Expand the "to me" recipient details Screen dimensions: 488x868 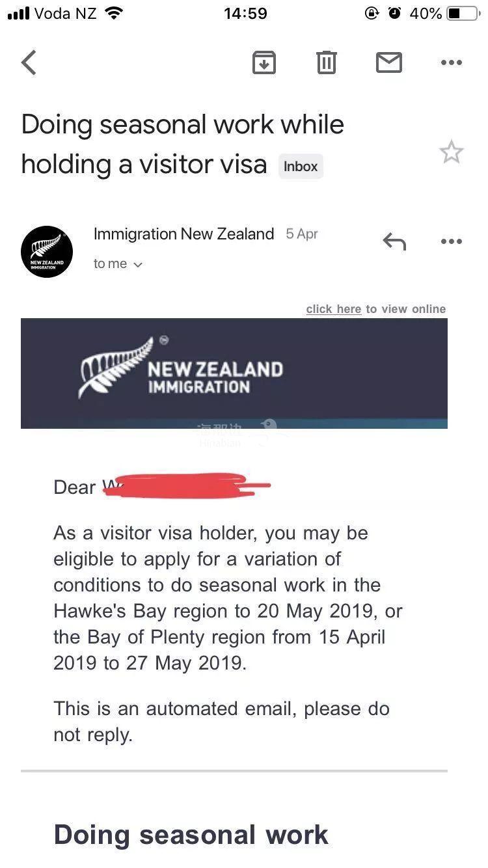[118, 264]
